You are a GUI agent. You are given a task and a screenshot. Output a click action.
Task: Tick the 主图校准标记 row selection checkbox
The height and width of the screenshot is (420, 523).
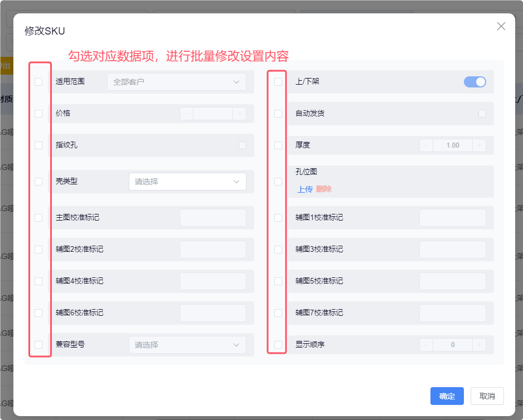(x=38, y=218)
